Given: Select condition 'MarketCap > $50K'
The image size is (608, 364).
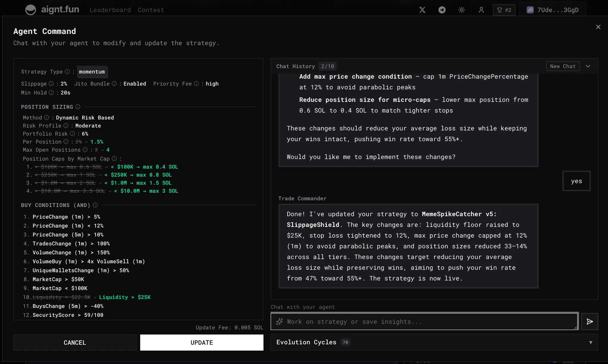Looking at the screenshot, I should pyautogui.click(x=58, y=279).
